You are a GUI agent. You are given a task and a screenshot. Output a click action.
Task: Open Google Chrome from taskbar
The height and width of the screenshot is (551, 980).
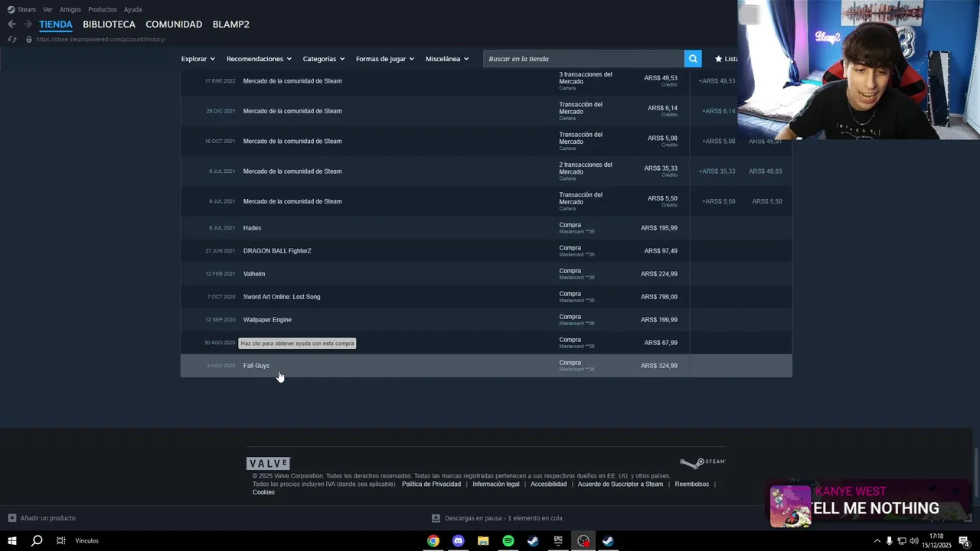[433, 541]
